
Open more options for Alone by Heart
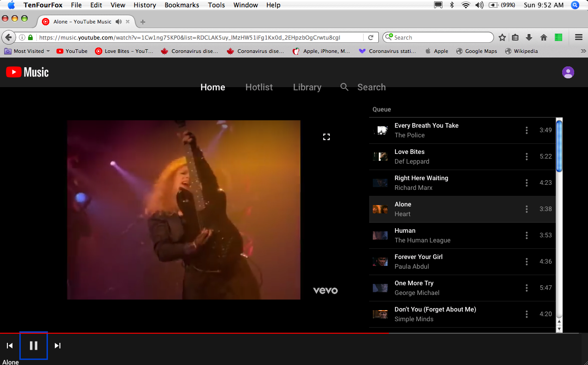[527, 209]
